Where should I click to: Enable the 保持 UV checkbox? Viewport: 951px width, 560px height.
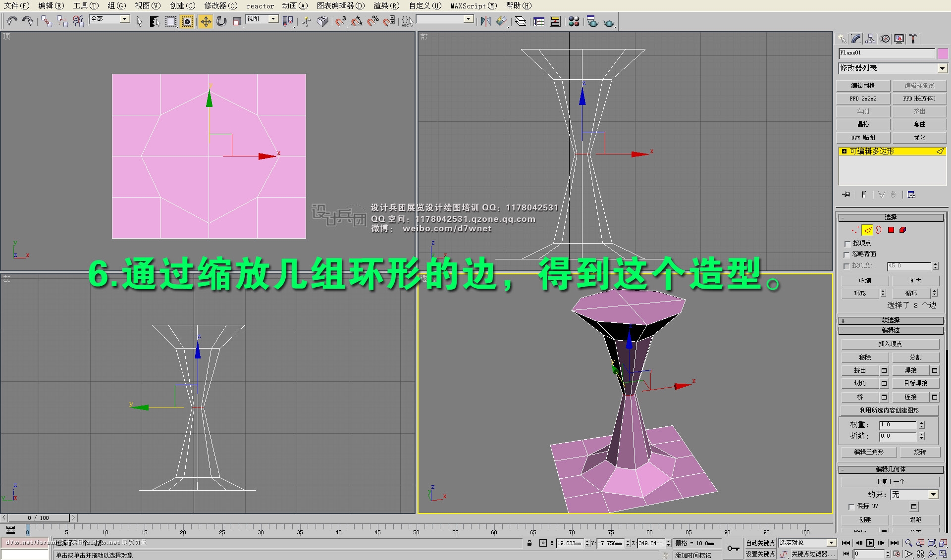(851, 507)
